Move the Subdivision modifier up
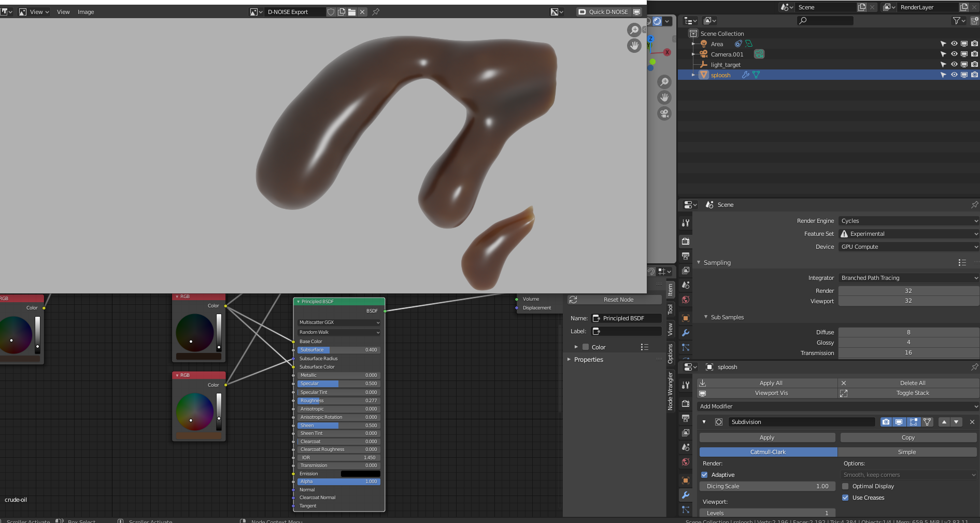The height and width of the screenshot is (523, 980). click(x=944, y=422)
